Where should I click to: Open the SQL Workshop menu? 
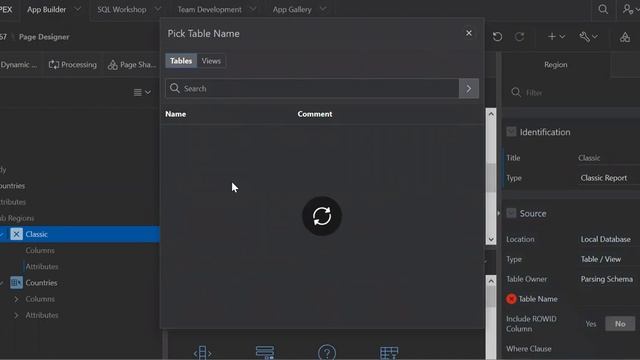pos(122,9)
